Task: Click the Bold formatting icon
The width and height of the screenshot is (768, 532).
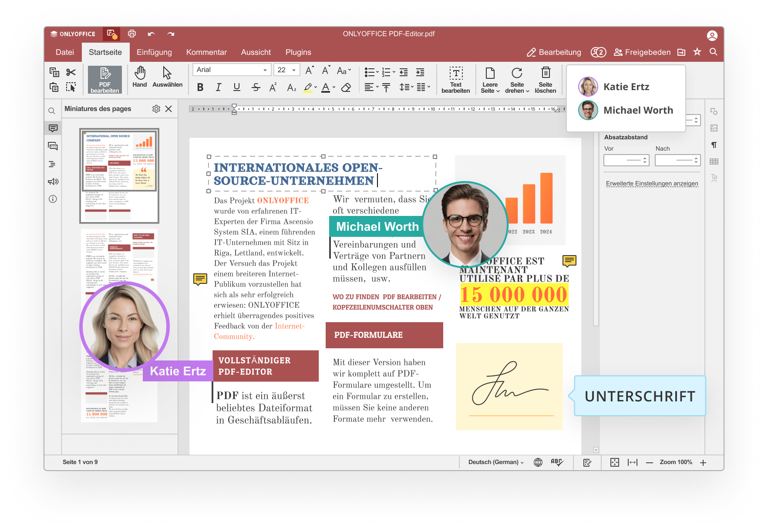Action: coord(200,88)
